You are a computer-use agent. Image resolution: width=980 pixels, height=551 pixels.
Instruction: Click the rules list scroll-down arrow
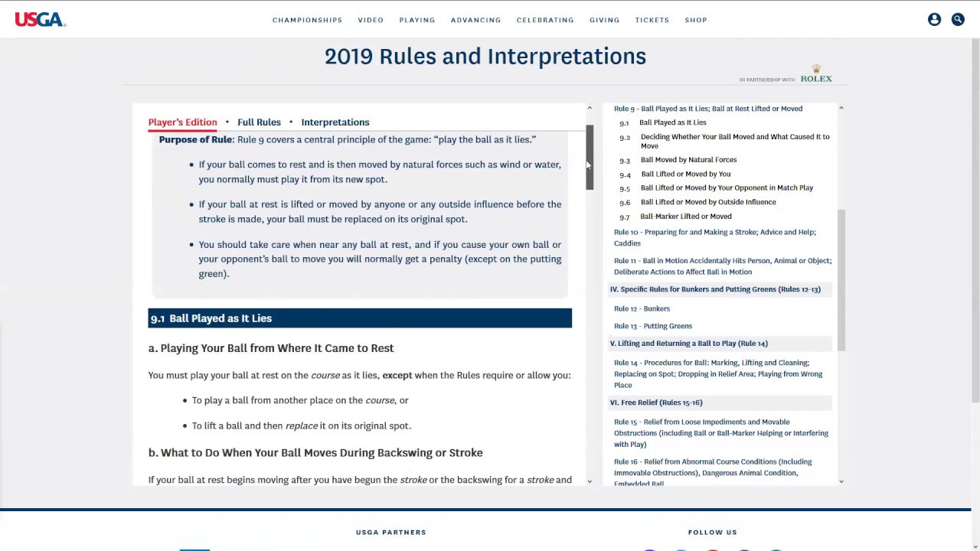[x=841, y=481]
